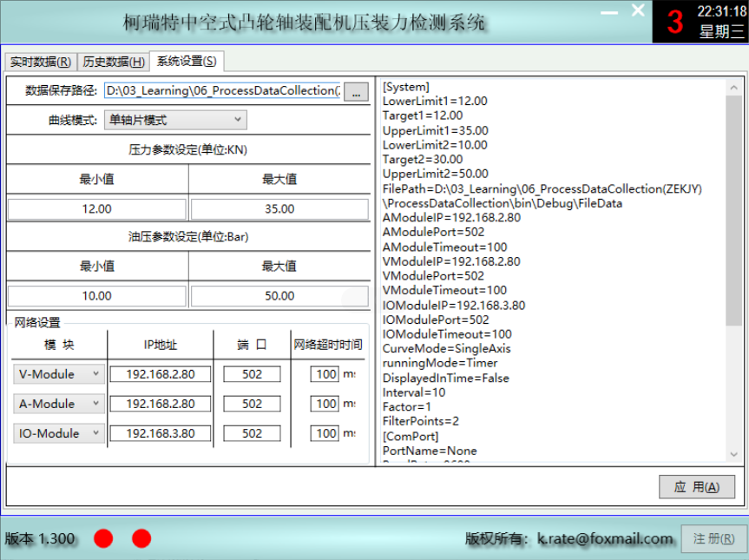Screen dimensions: 749x560
Task: Click the 星期三 weekday label
Action: 722,31
